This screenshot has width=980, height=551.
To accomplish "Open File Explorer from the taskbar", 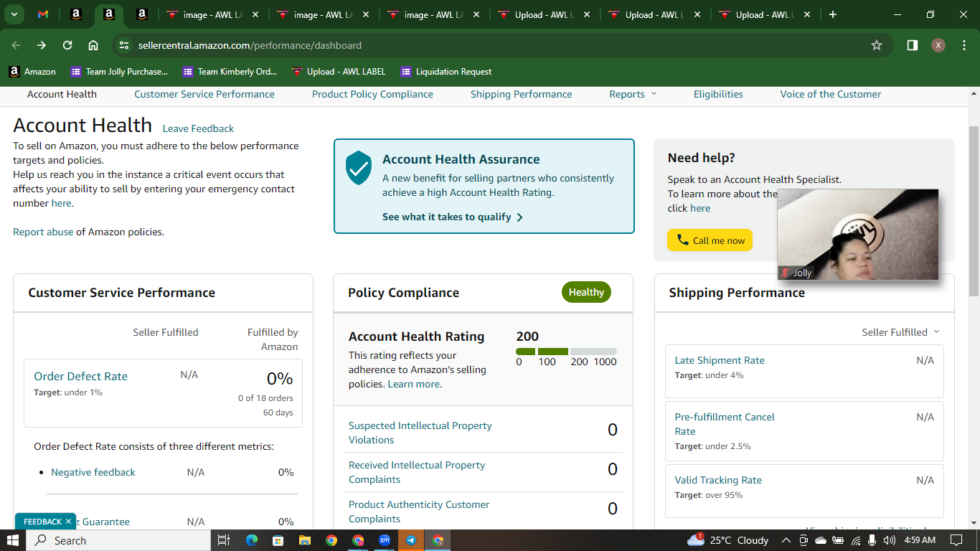I will tap(304, 540).
